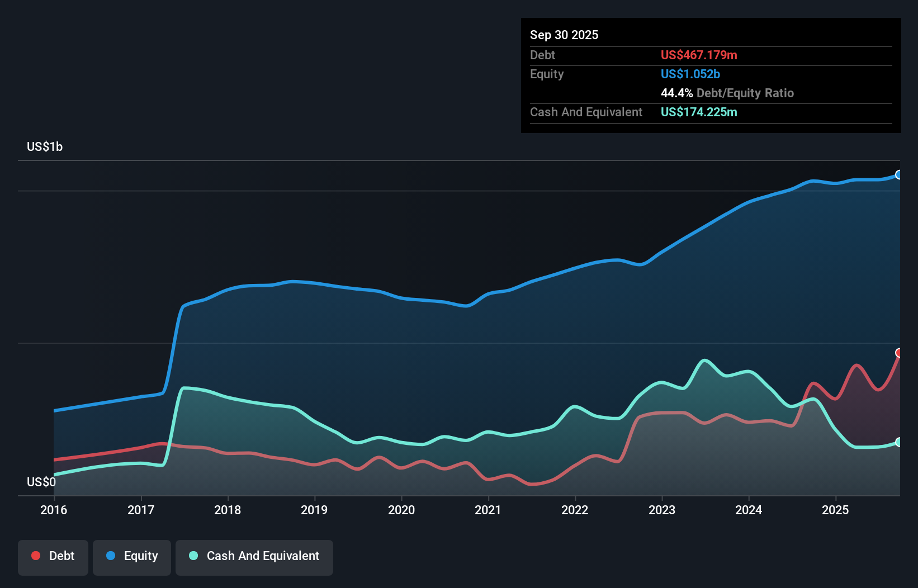
Task: Click the 2021 x-axis label
Action: coord(488,510)
